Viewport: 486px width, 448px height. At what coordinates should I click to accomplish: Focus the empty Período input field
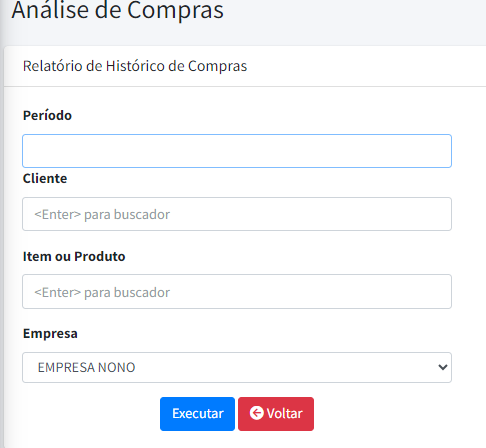pyautogui.click(x=237, y=151)
